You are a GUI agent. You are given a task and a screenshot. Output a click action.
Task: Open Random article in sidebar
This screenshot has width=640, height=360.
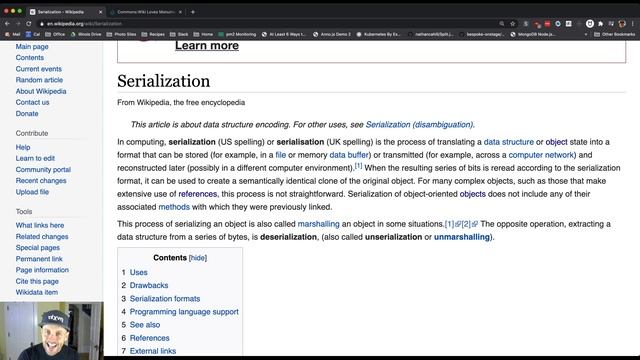click(39, 80)
